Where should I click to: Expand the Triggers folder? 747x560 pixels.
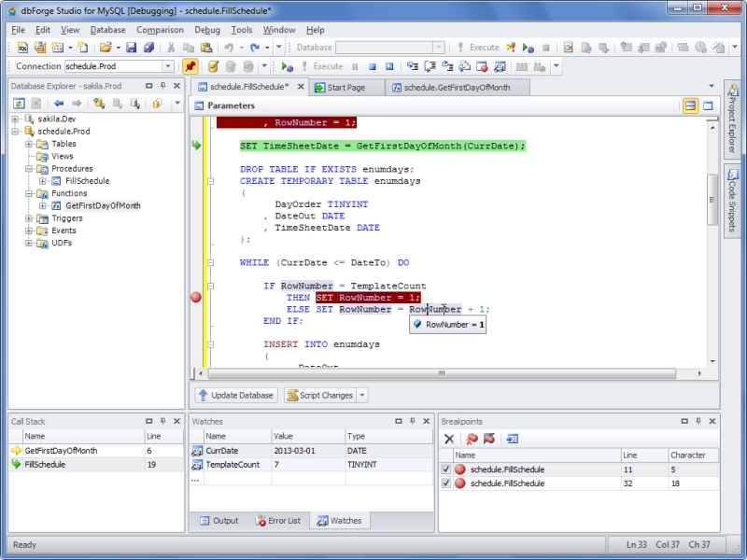point(29,217)
